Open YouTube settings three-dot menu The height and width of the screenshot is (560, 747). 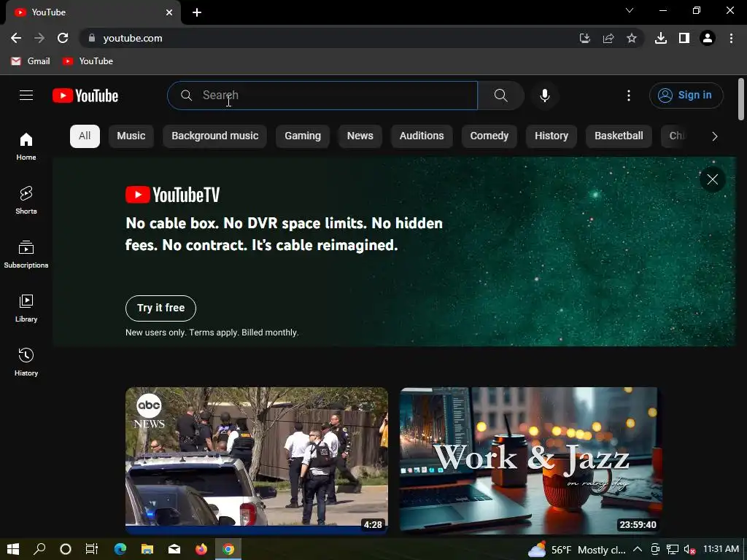(x=628, y=96)
